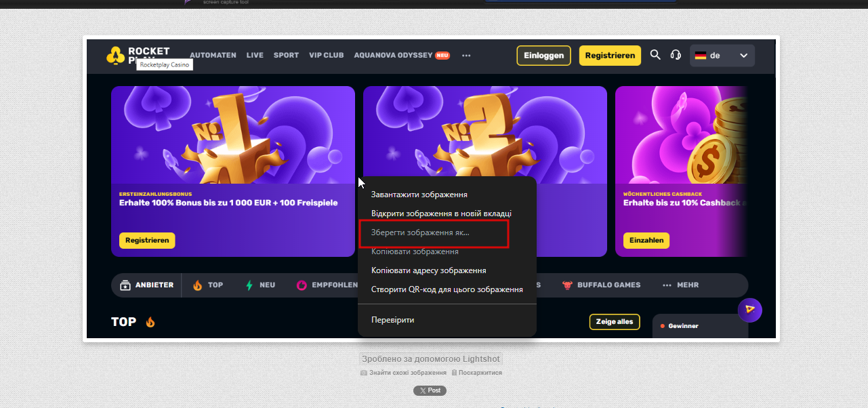Click the header Registrieren button
The width and height of the screenshot is (868, 408).
610,56
